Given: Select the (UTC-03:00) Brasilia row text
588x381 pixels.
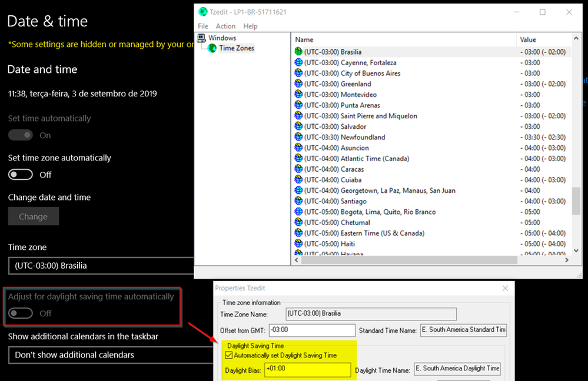Looking at the screenshot, I should (333, 52).
